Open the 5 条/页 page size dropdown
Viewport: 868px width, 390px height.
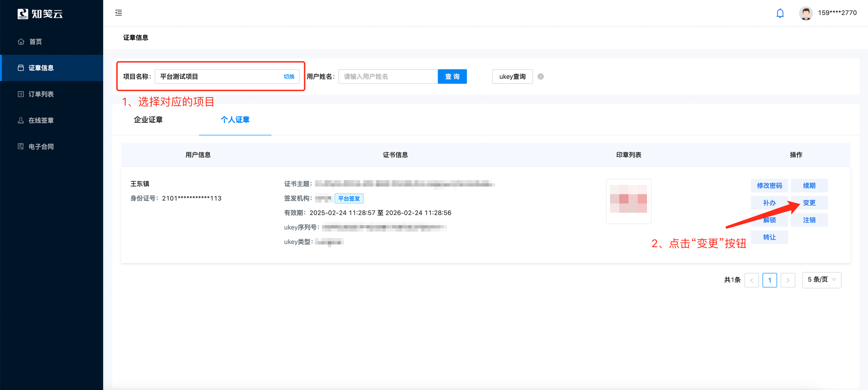pos(822,280)
